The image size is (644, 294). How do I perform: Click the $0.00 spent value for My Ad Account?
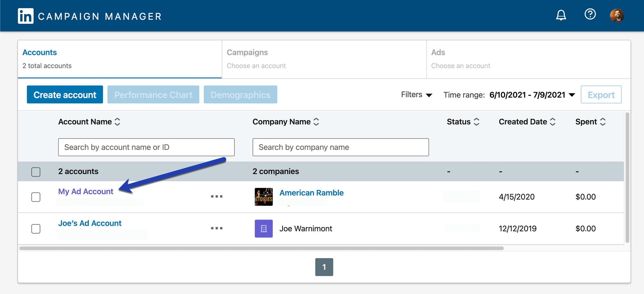(586, 197)
